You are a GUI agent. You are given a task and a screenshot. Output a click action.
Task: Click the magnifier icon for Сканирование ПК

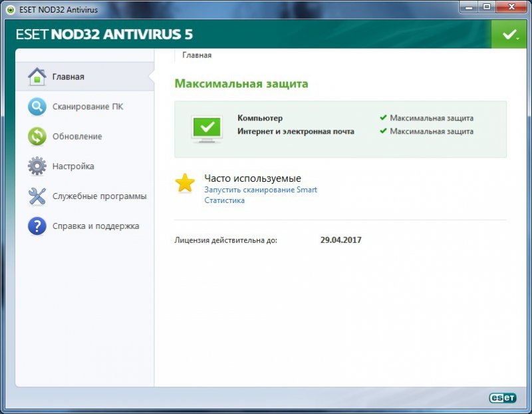(x=37, y=106)
